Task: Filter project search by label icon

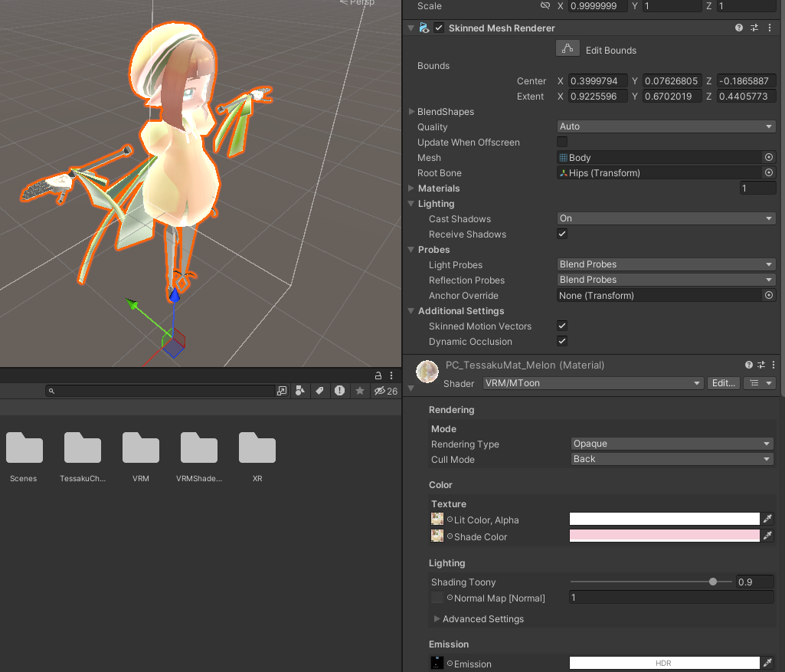Action: tap(319, 391)
